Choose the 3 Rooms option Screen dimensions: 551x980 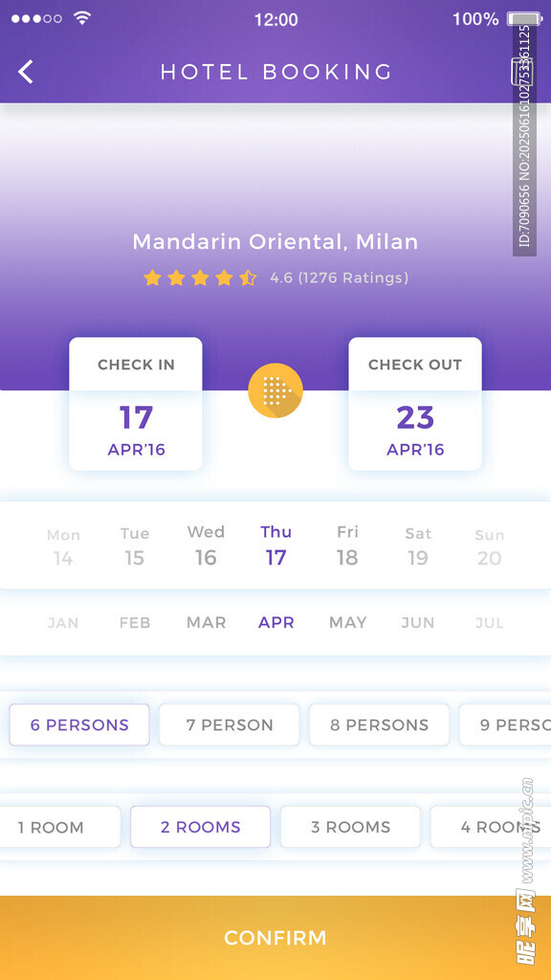[350, 827]
